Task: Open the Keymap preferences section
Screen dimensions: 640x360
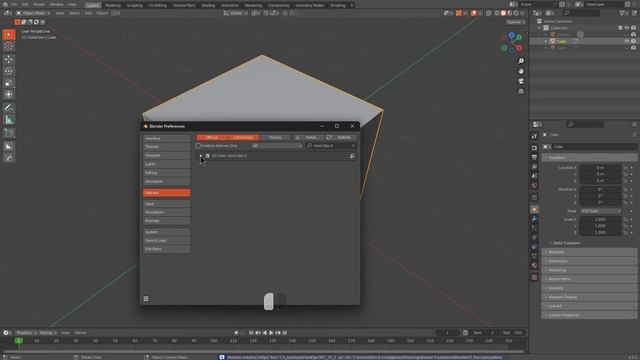Action: click(167, 221)
